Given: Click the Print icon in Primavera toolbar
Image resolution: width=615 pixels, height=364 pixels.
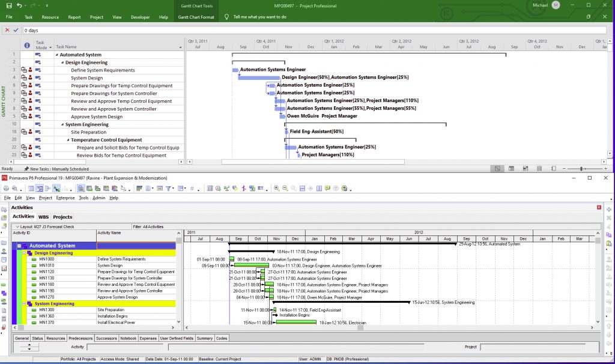Looking at the screenshot, I should pos(6,188).
